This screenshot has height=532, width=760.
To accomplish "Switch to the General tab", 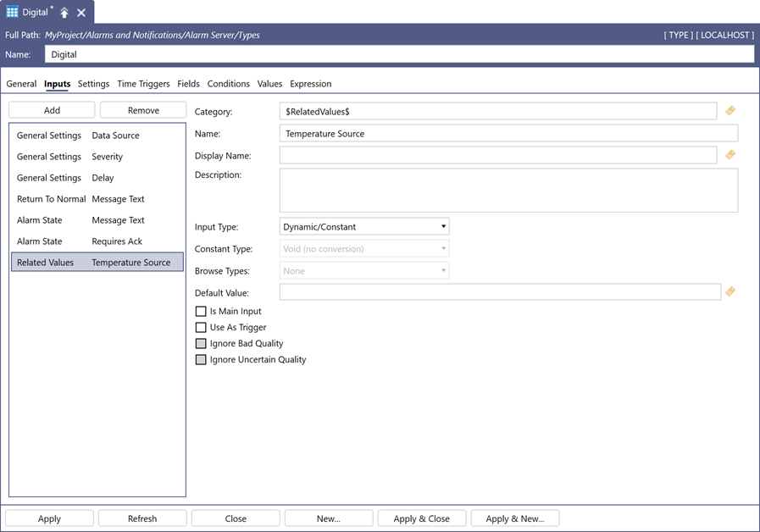I will (x=21, y=84).
